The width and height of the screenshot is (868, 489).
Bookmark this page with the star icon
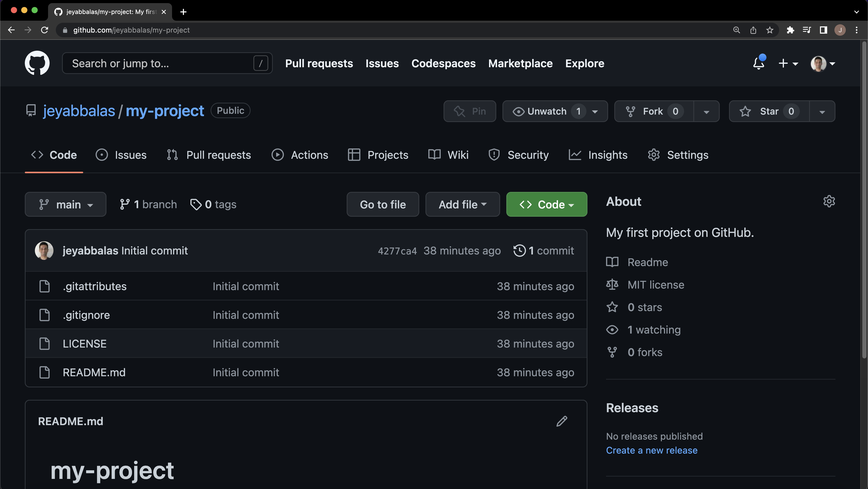(770, 30)
